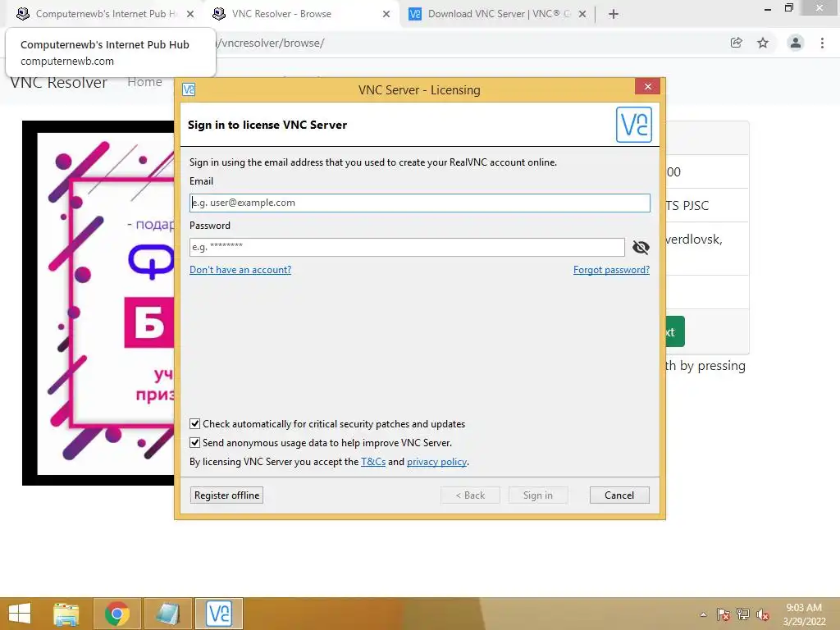The image size is (840, 630).
Task: Click the Sign in button
Action: [538, 495]
